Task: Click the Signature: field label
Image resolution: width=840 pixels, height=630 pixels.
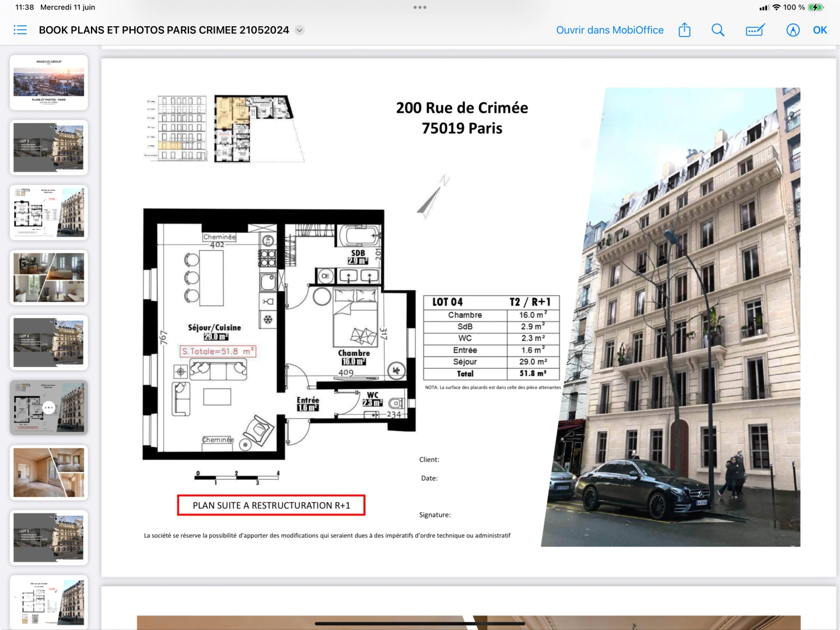Action: (435, 514)
